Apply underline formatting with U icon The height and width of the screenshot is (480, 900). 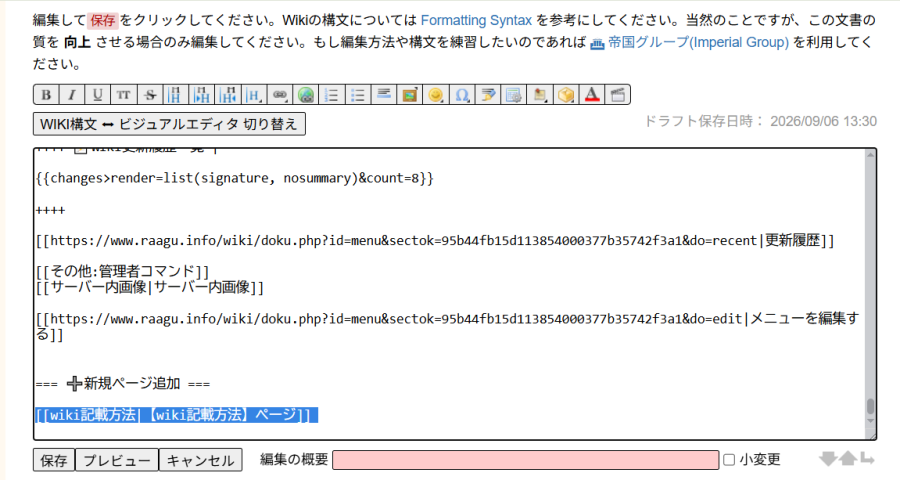[98, 95]
